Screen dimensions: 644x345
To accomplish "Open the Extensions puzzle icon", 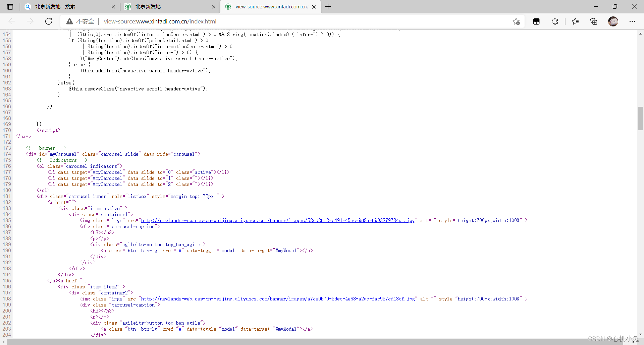I will (555, 21).
